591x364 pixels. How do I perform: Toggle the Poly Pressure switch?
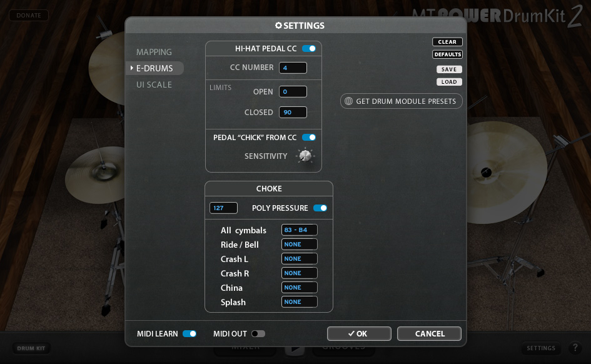(x=320, y=208)
